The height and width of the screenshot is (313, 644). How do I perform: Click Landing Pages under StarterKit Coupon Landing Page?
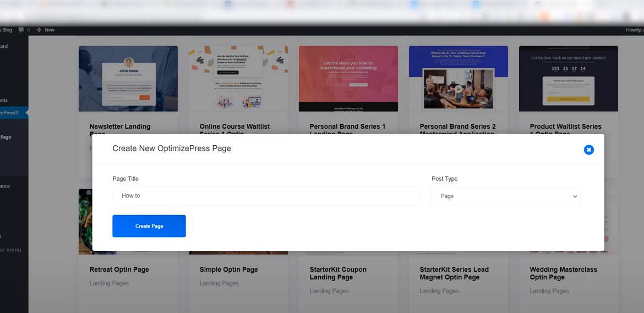pos(329,291)
